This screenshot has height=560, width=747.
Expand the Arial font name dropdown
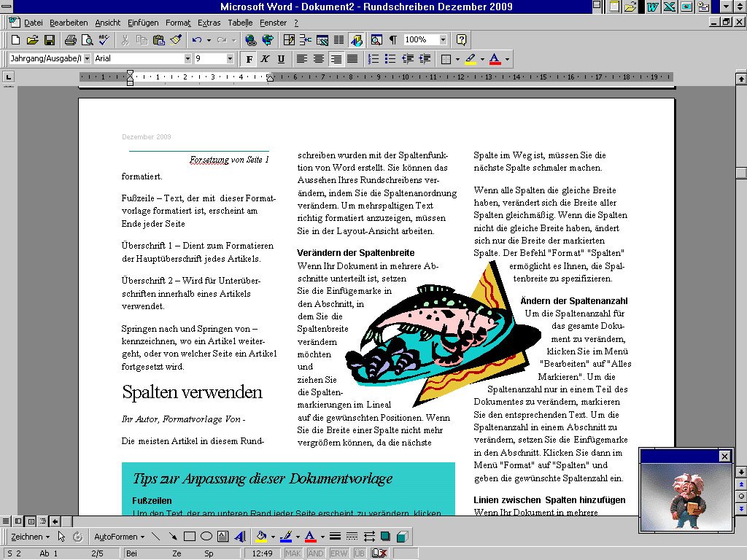click(x=187, y=58)
